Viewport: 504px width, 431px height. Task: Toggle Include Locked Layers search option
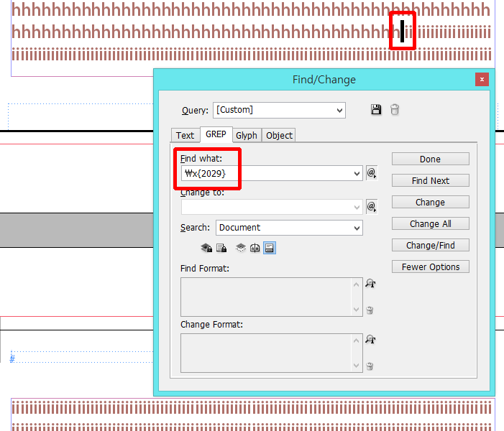click(x=206, y=248)
